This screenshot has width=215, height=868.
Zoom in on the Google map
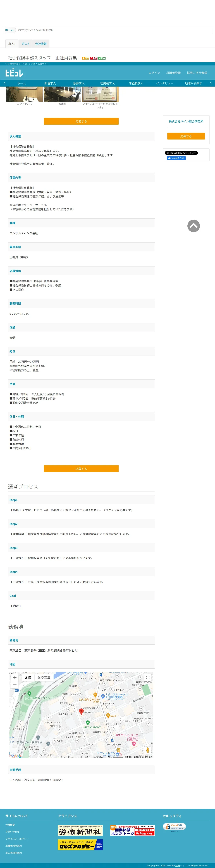pyautogui.click(x=15, y=677)
